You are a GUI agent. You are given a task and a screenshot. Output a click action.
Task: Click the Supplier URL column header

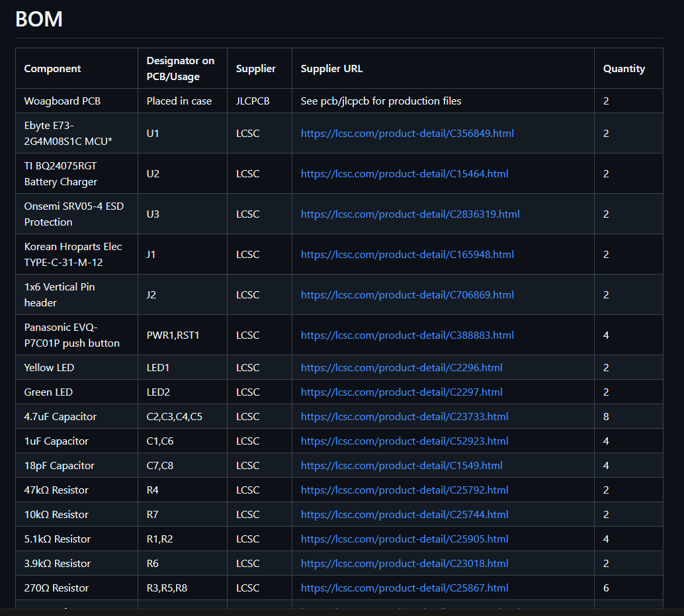(331, 68)
